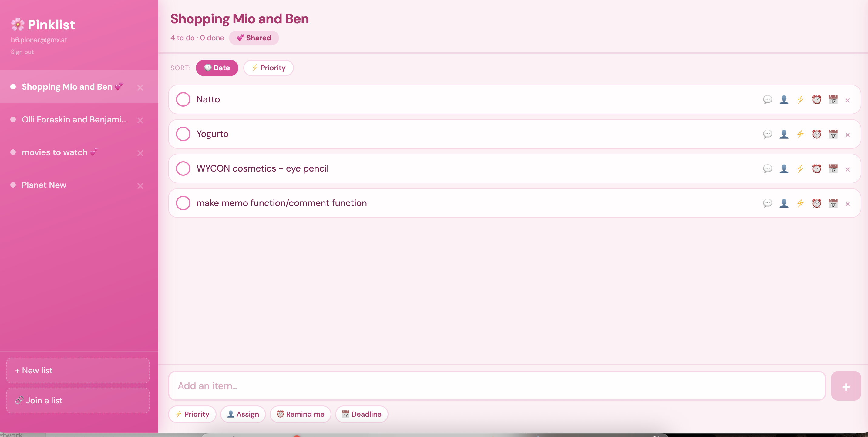Select the Planet New list
Image resolution: width=868 pixels, height=437 pixels.
[44, 185]
